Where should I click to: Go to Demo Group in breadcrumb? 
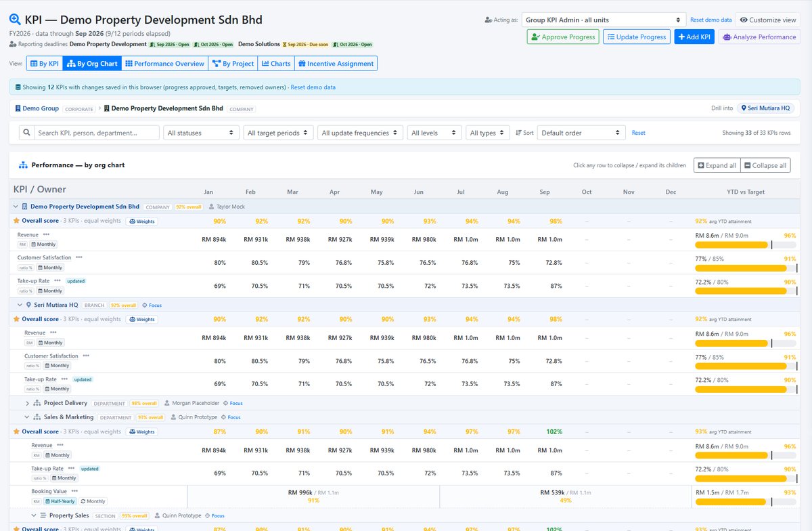[36, 108]
